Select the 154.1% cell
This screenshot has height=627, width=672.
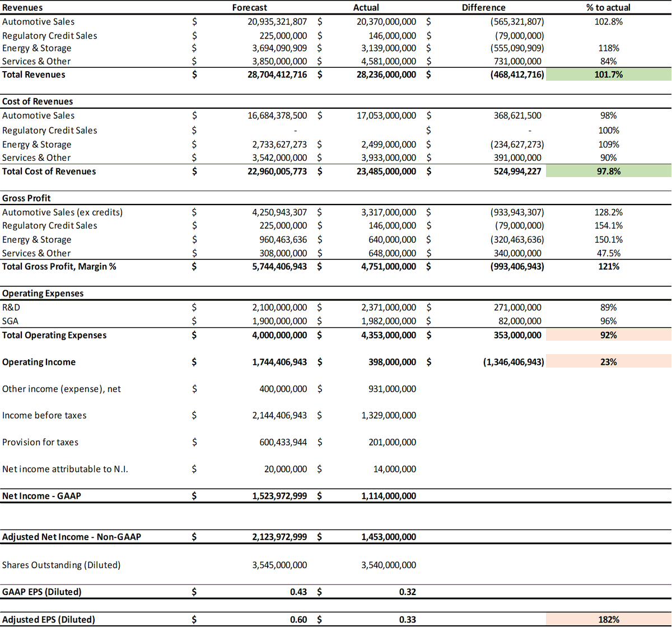608,225
